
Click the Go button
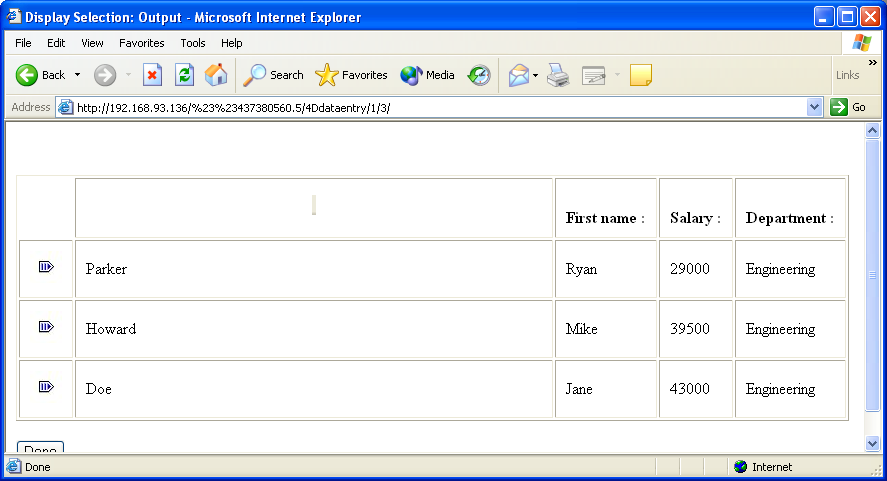click(x=849, y=107)
